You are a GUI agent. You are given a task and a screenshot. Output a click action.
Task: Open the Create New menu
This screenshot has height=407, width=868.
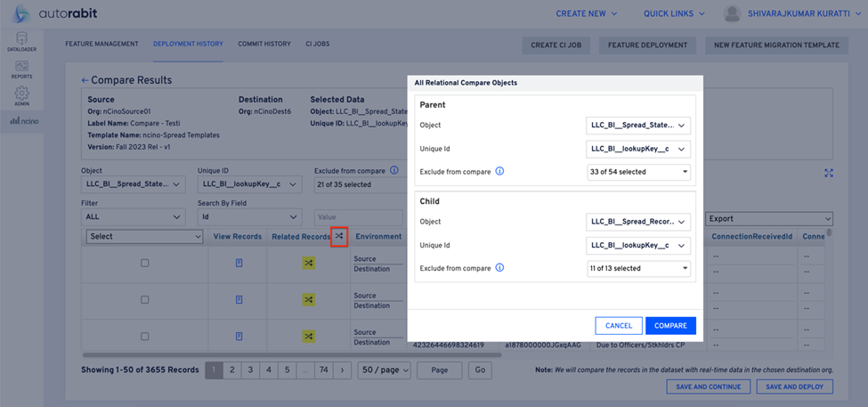coord(586,13)
